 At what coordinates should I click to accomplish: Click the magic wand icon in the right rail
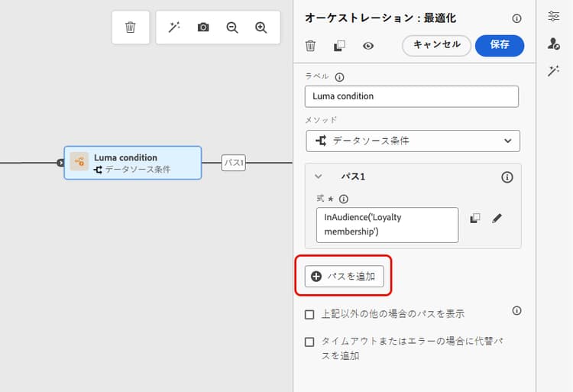point(553,70)
